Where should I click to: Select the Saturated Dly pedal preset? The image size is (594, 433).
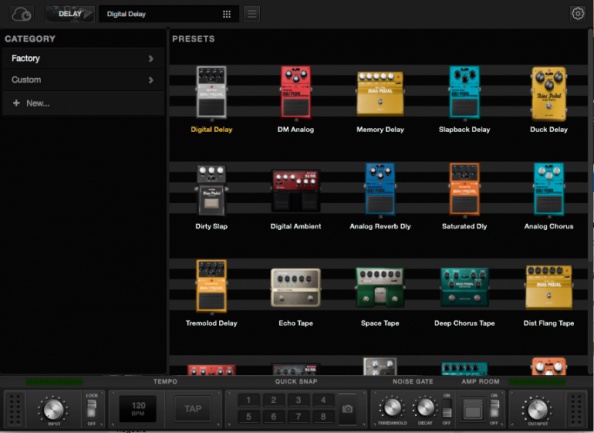tap(464, 189)
